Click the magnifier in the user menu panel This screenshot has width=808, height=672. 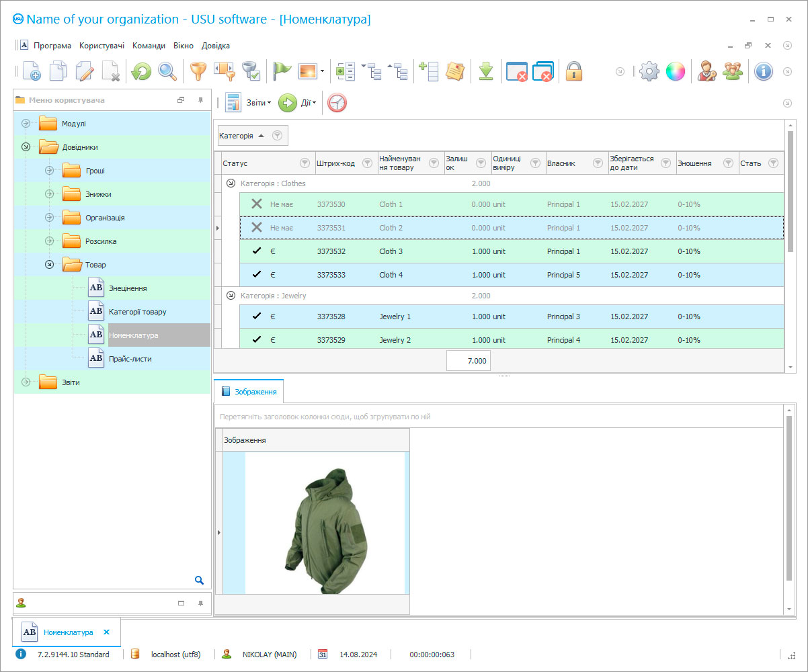199,580
